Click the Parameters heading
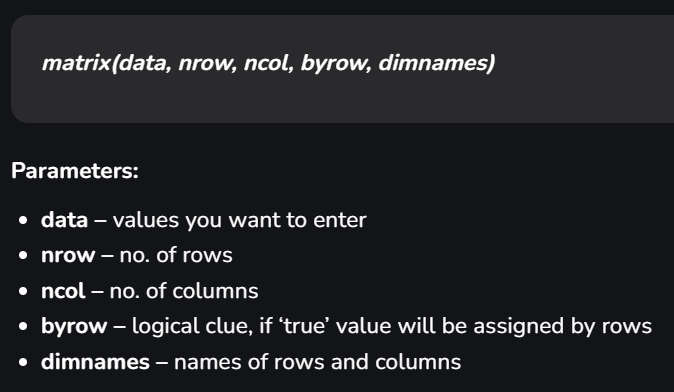Screen dimensions: 674x392 click(x=75, y=171)
